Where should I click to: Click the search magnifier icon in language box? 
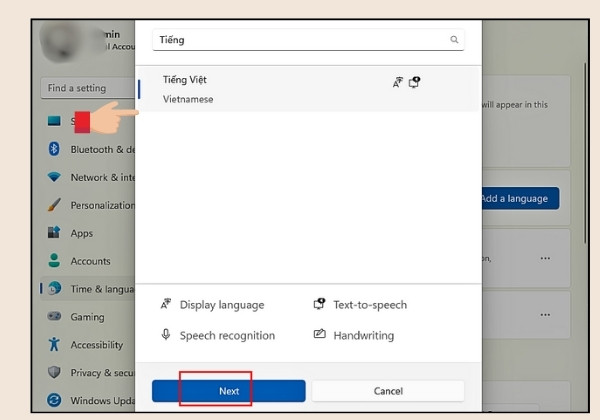click(454, 39)
